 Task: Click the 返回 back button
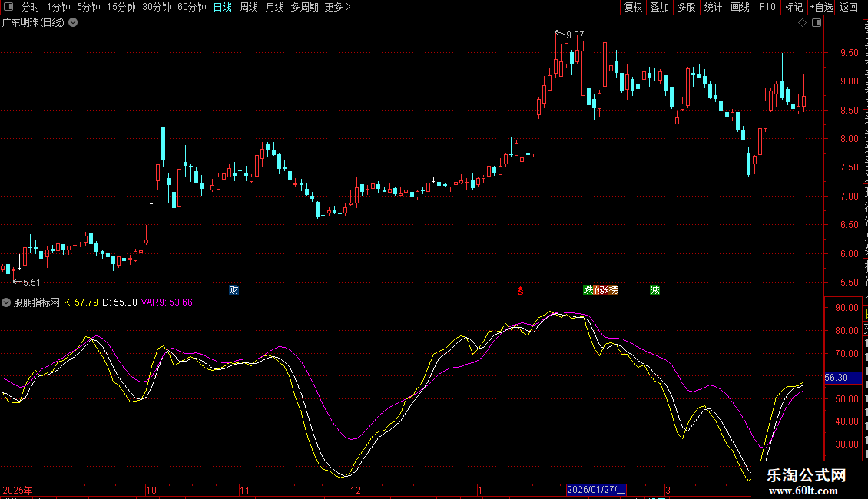click(848, 7)
